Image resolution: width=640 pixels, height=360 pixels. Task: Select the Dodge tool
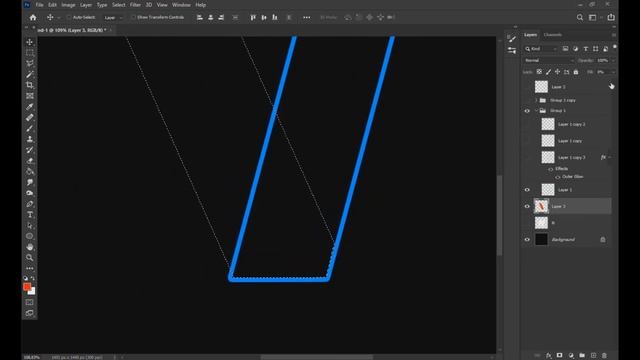point(30,193)
